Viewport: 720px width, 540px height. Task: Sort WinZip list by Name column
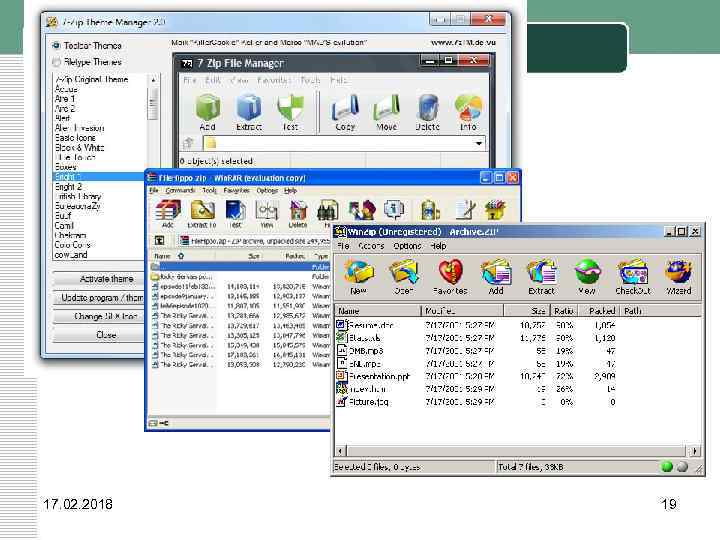coord(378,311)
